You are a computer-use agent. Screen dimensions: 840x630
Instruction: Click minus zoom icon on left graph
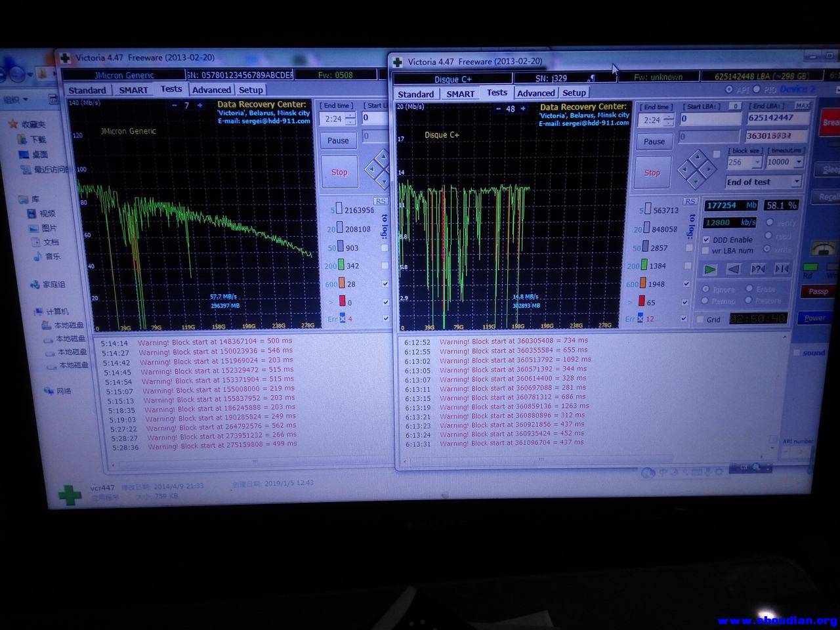175,105
